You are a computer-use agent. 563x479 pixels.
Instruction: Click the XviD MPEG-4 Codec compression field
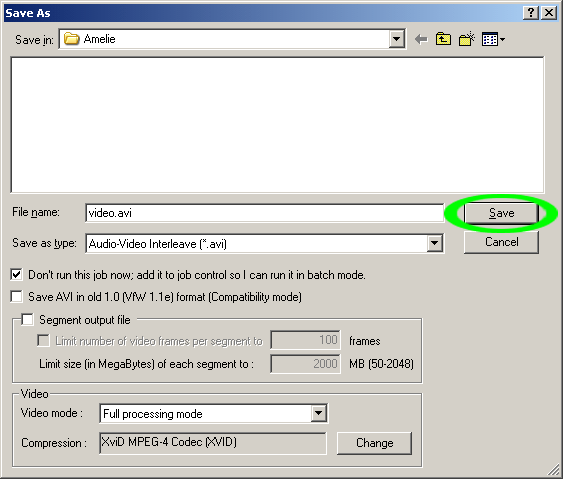click(x=213, y=443)
